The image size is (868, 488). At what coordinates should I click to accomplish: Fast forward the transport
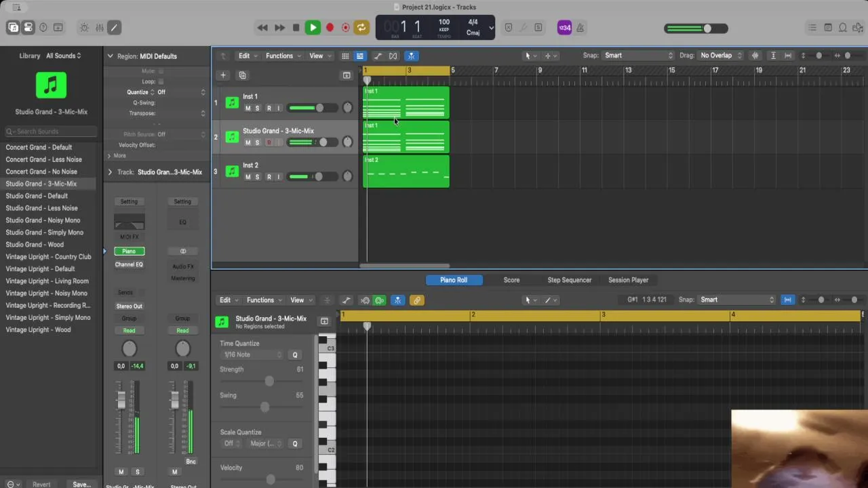pos(279,28)
